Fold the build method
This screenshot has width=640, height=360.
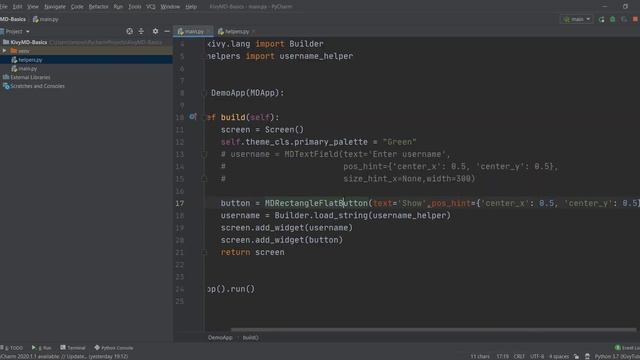click(204, 118)
